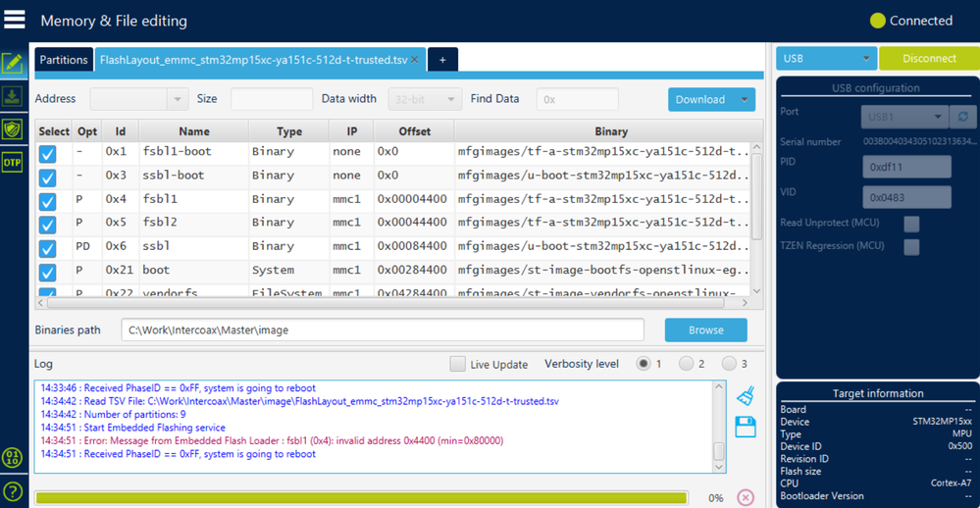Viewport: 980px width, 508px height.
Task: Switch to the Partitions tab
Action: (64, 60)
